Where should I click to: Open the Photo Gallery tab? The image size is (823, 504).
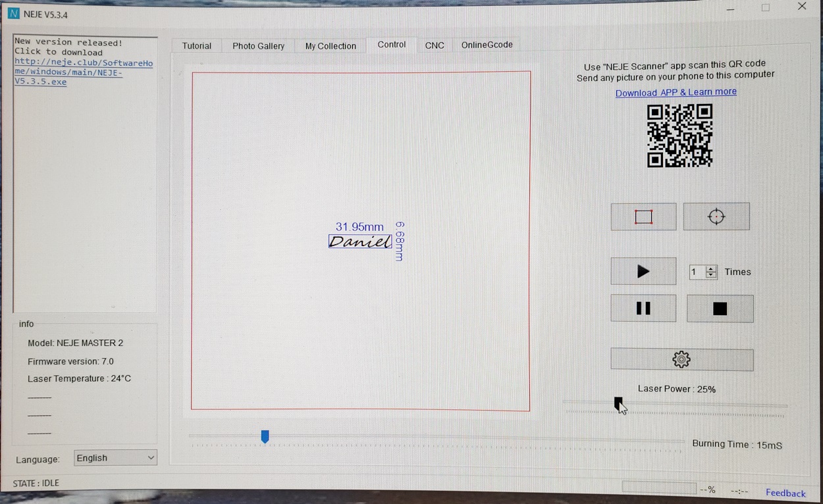[x=258, y=46]
